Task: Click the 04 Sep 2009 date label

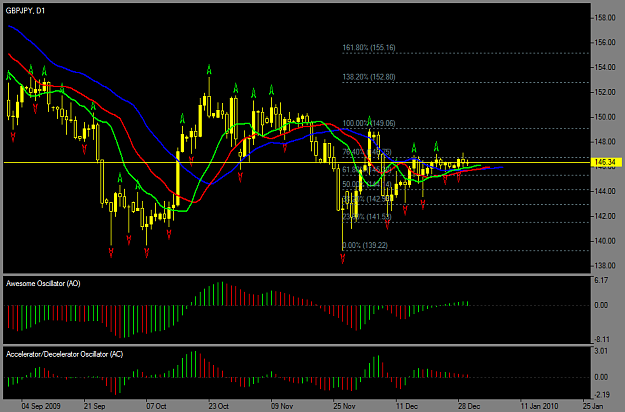Action: tap(41, 406)
